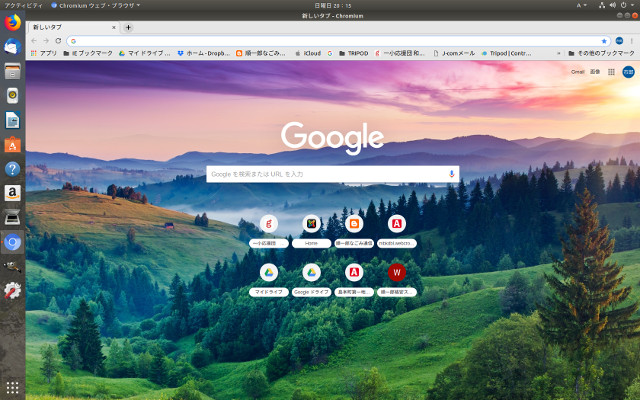Close the 新しいタブ tab
Viewport: 640px width, 400px height.
click(114, 27)
